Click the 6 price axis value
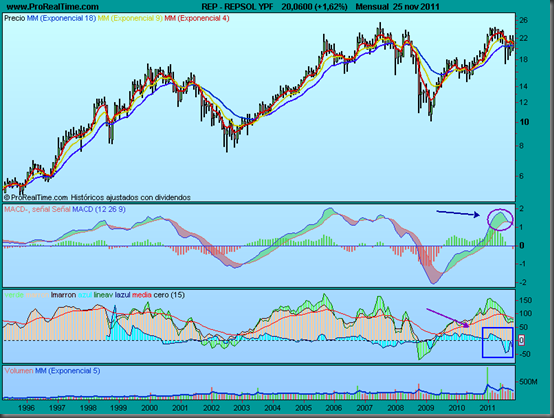Screen dimensions: 554x418 (521, 176)
